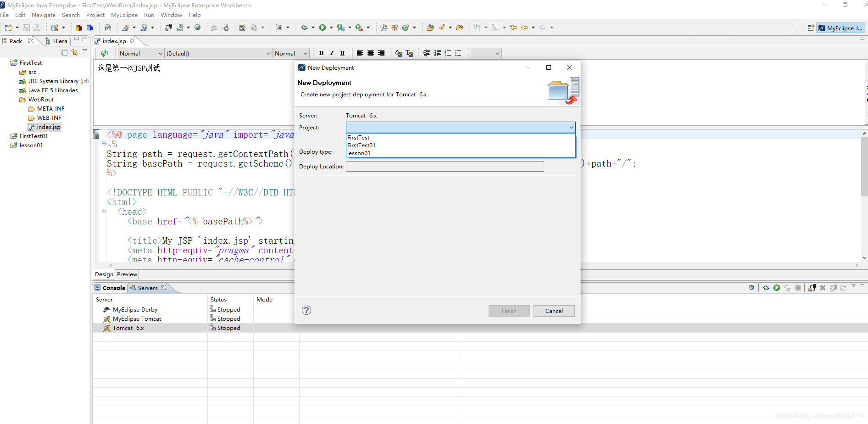Select lesson01 in project dropdown list
The width and height of the screenshot is (868, 424).
(x=461, y=153)
